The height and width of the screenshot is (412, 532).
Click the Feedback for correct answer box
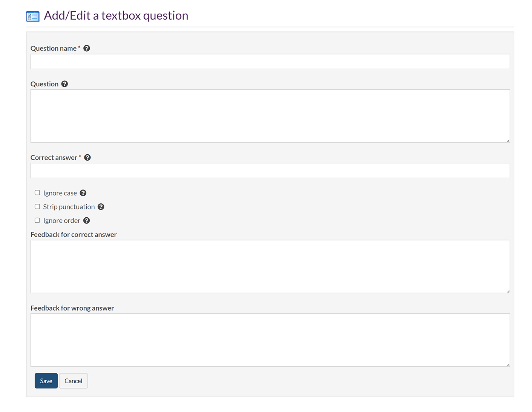pos(270,266)
